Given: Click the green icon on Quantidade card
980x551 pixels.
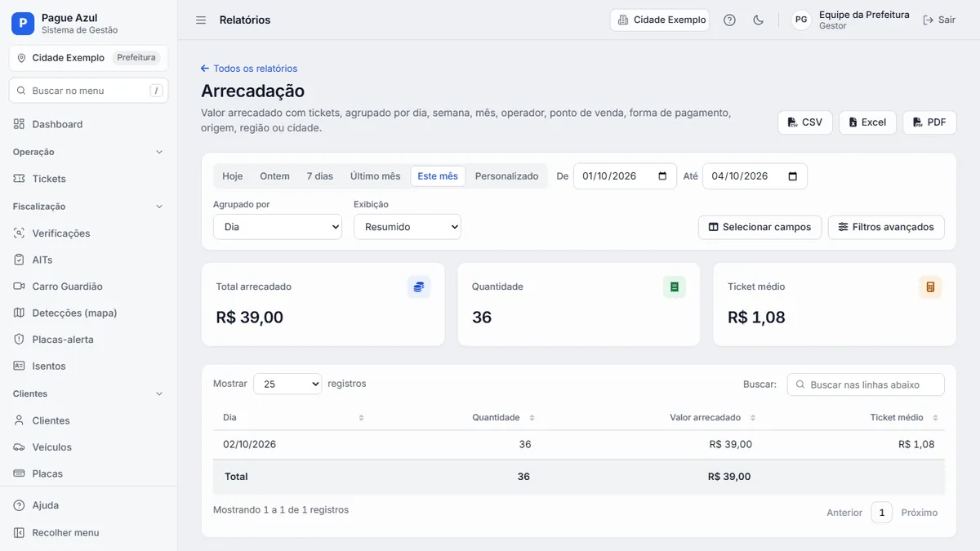Looking at the screenshot, I should (x=675, y=287).
